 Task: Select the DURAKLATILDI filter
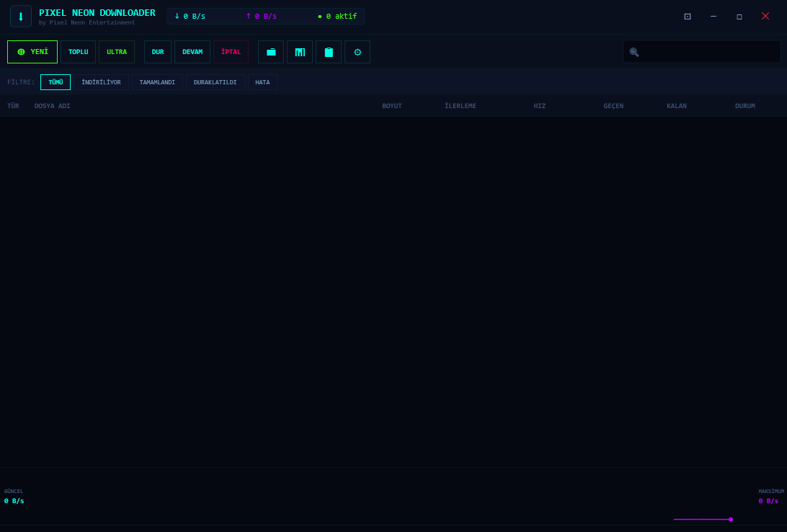215,82
